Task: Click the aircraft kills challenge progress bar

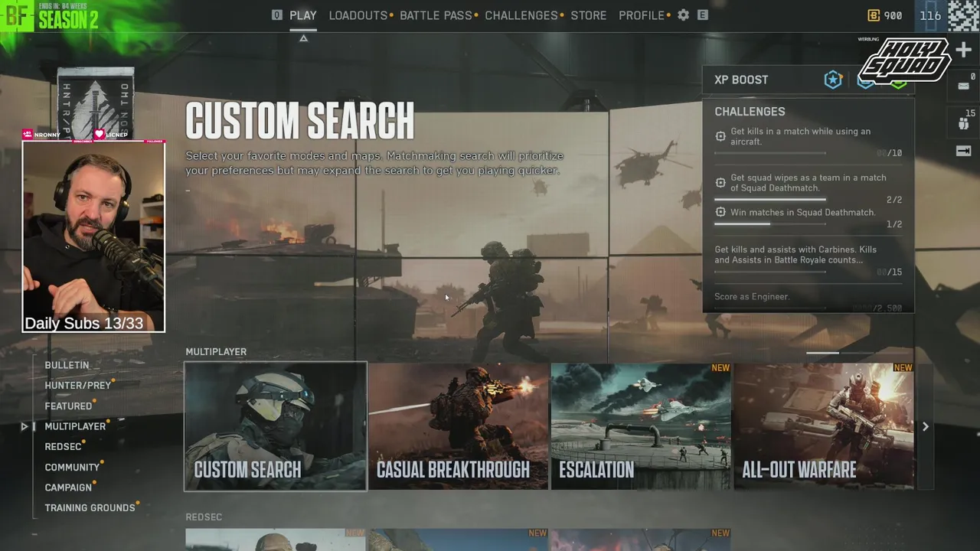Action: point(770,153)
